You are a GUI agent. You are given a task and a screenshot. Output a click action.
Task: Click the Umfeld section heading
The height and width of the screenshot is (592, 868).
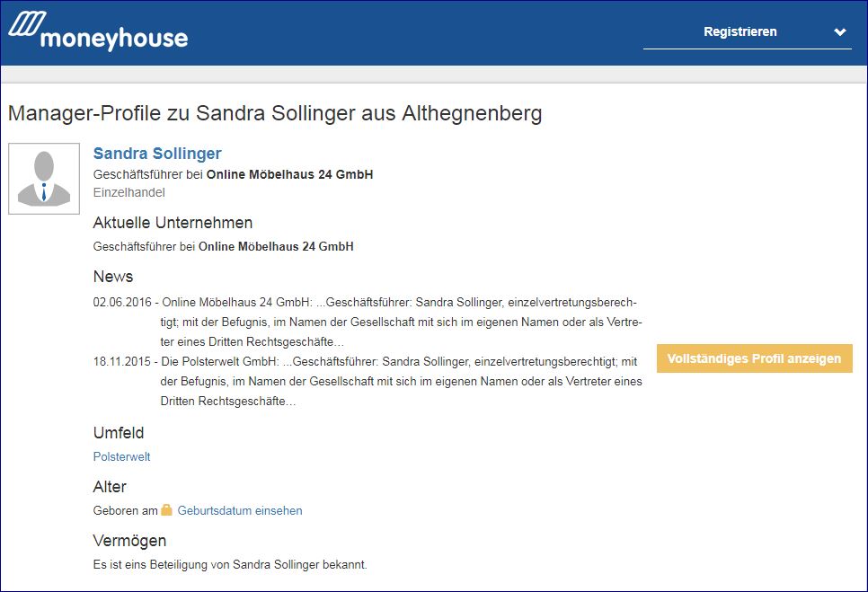pos(119,433)
